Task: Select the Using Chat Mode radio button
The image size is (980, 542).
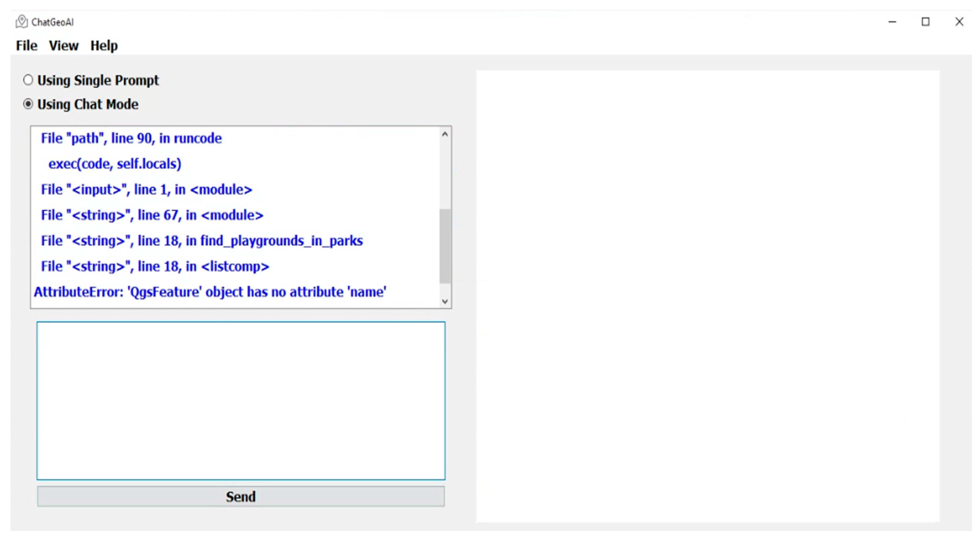Action: coord(28,104)
